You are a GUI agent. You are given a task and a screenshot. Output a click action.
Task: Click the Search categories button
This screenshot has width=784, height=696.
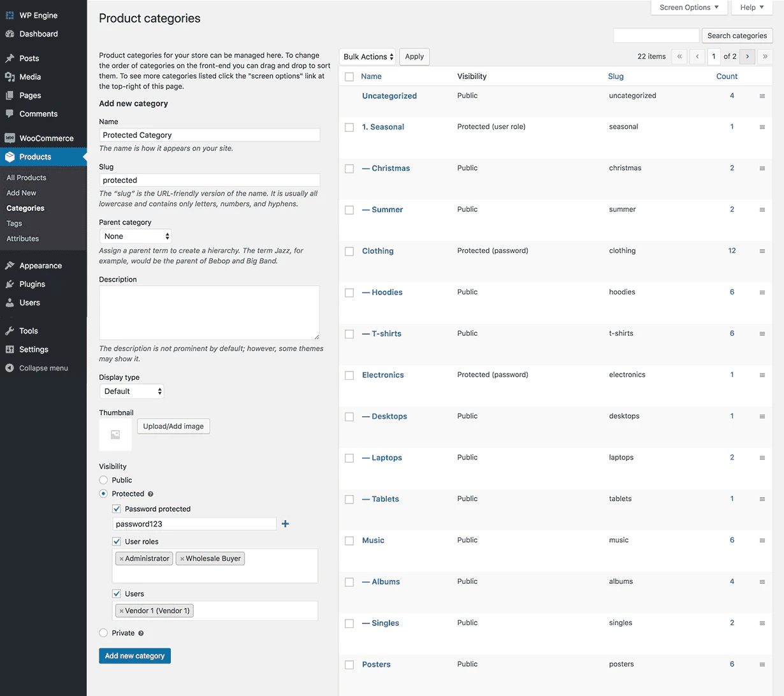[737, 36]
